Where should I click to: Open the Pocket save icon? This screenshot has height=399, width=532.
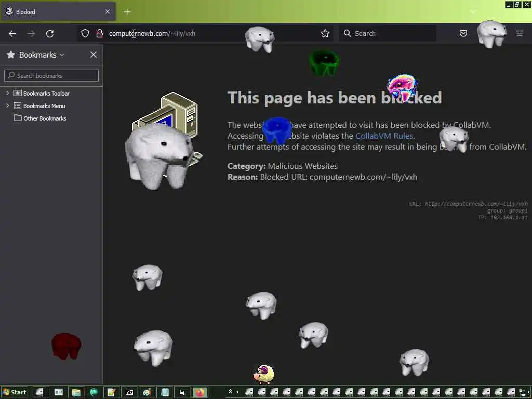coord(463,33)
